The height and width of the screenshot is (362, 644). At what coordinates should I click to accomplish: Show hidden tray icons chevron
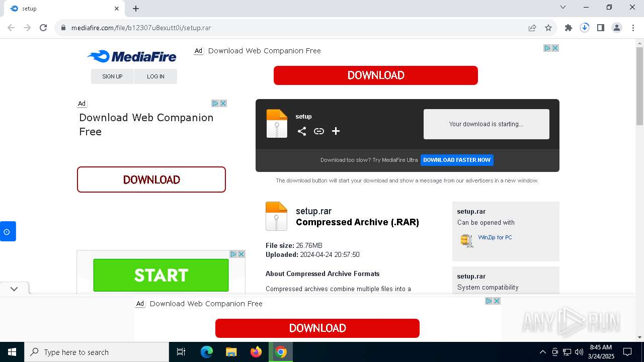point(542,352)
